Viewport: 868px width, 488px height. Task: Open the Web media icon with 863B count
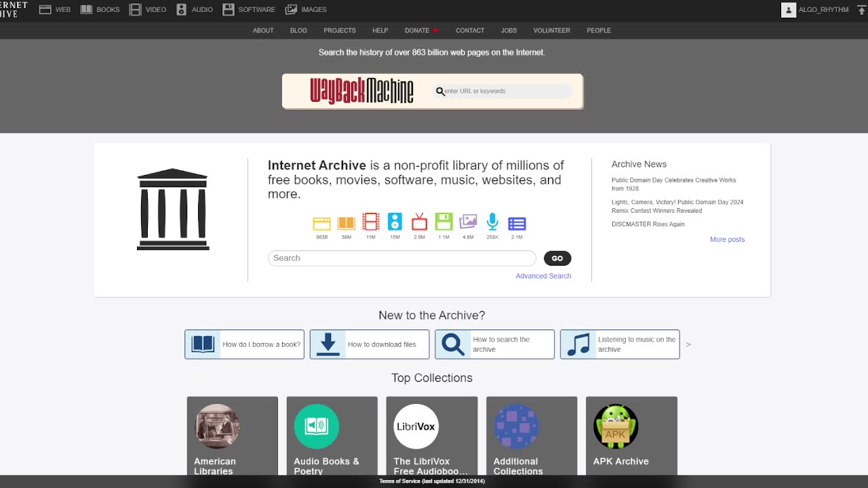pyautogui.click(x=321, y=223)
